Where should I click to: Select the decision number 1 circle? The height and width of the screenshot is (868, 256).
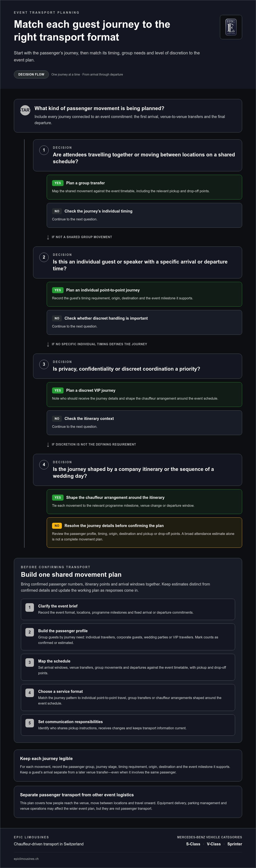click(x=44, y=150)
